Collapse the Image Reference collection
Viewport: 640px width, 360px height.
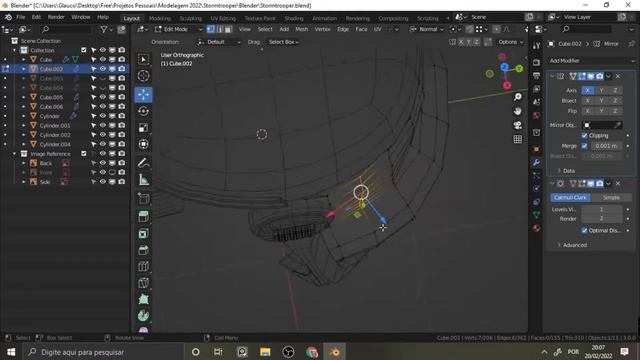coord(14,154)
